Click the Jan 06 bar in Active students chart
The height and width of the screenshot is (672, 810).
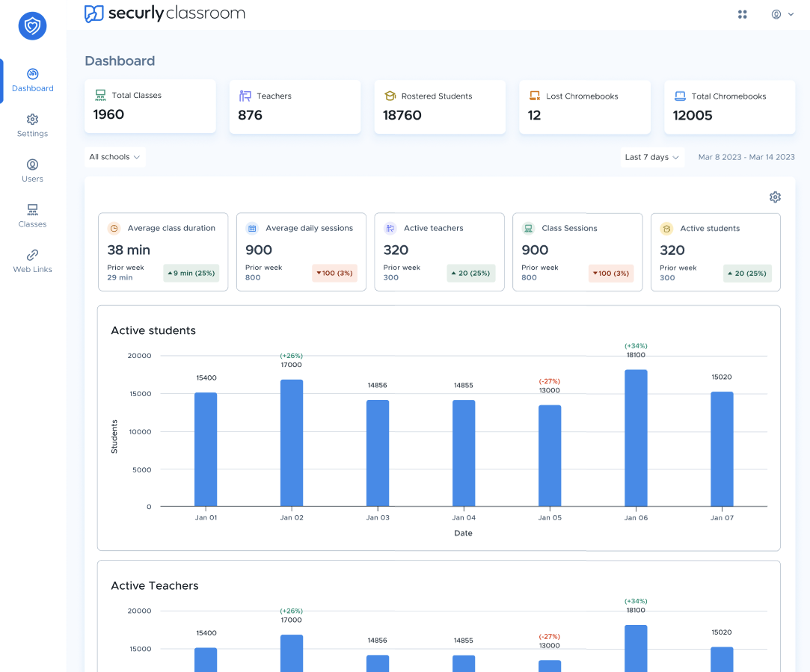pyautogui.click(x=636, y=438)
